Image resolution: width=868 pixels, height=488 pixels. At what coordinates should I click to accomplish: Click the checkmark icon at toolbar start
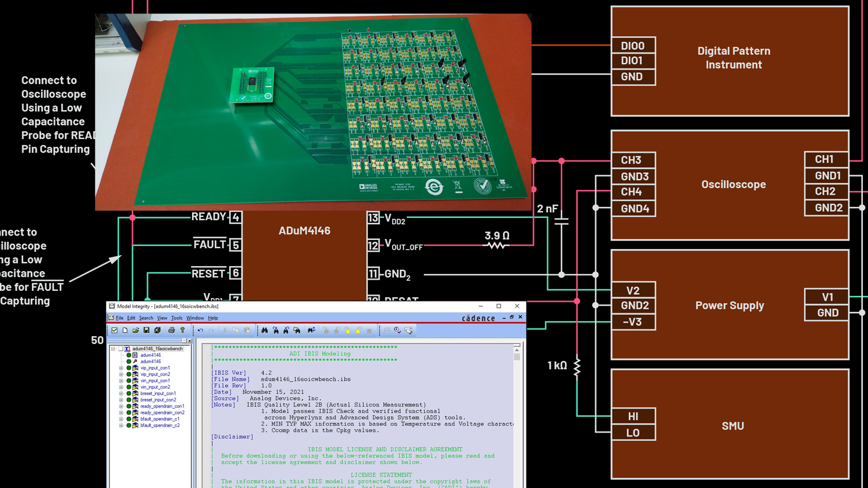(114, 330)
